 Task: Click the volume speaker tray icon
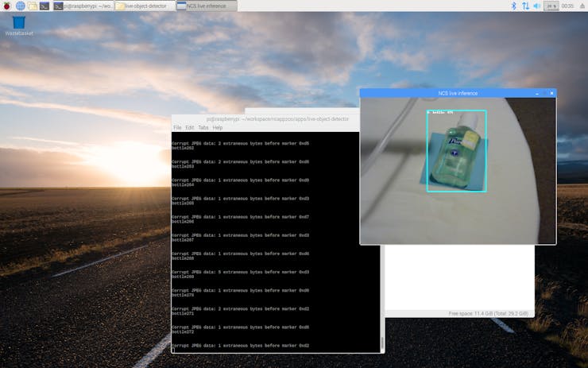(x=537, y=6)
